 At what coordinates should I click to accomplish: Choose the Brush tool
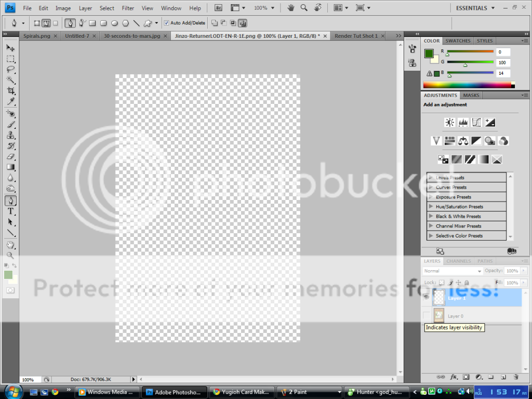point(10,124)
